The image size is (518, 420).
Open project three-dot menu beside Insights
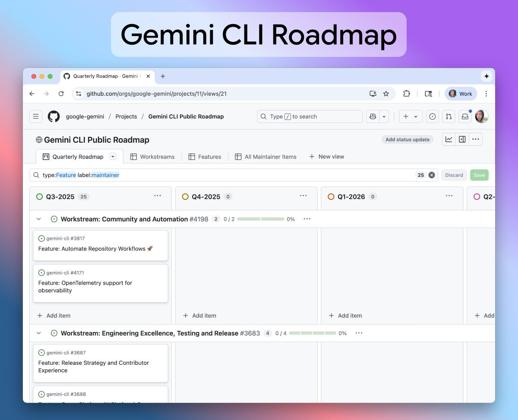point(476,139)
